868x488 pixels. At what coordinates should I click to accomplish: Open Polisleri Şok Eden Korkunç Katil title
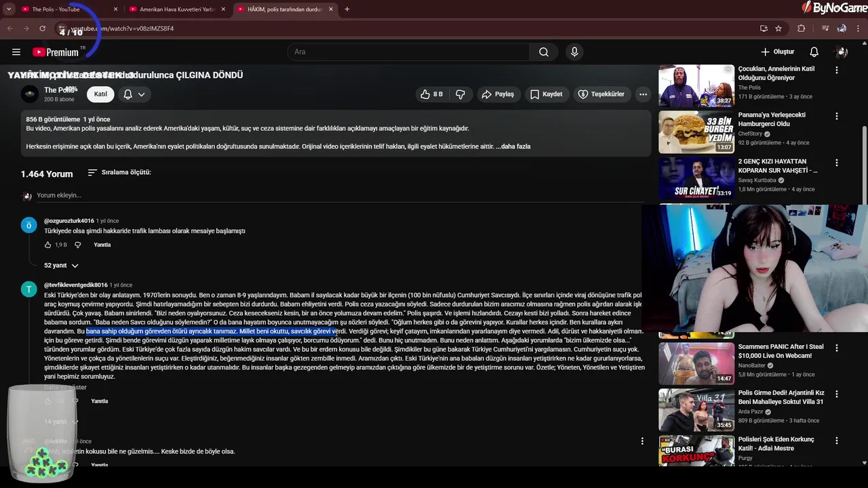[776, 444]
